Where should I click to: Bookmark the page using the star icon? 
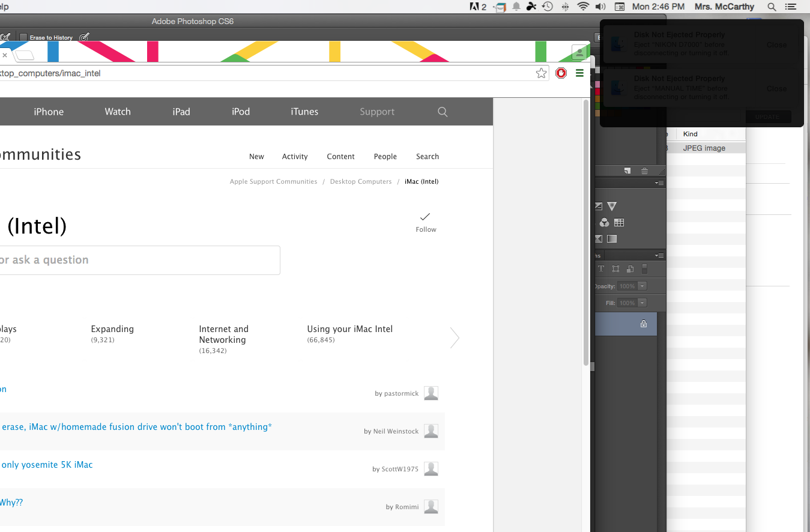click(x=541, y=73)
